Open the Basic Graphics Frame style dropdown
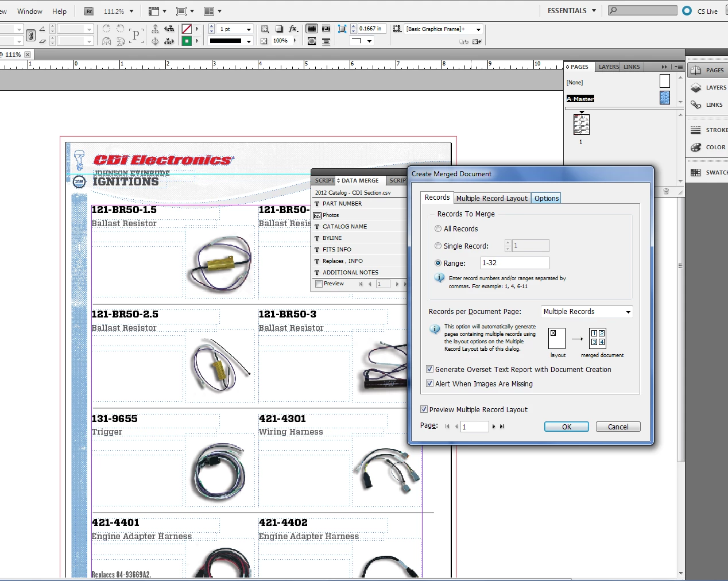This screenshot has width=728, height=581. pos(478,29)
